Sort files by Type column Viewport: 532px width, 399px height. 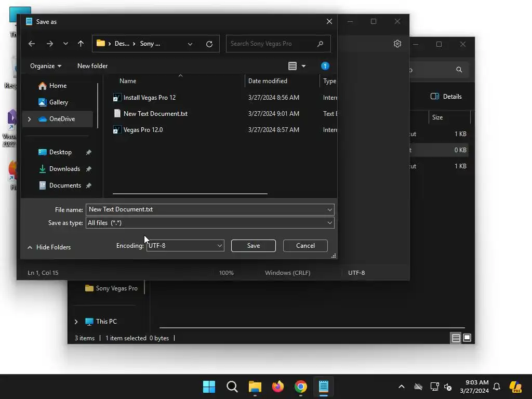pos(329,81)
